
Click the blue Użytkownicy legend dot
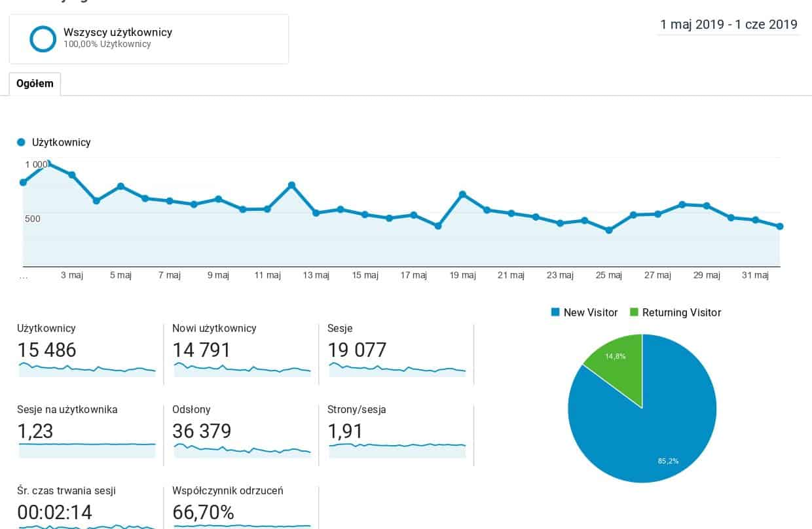point(21,142)
